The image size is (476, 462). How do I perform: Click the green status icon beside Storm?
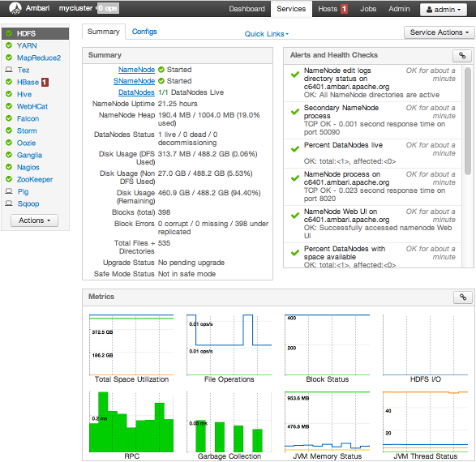click(9, 130)
